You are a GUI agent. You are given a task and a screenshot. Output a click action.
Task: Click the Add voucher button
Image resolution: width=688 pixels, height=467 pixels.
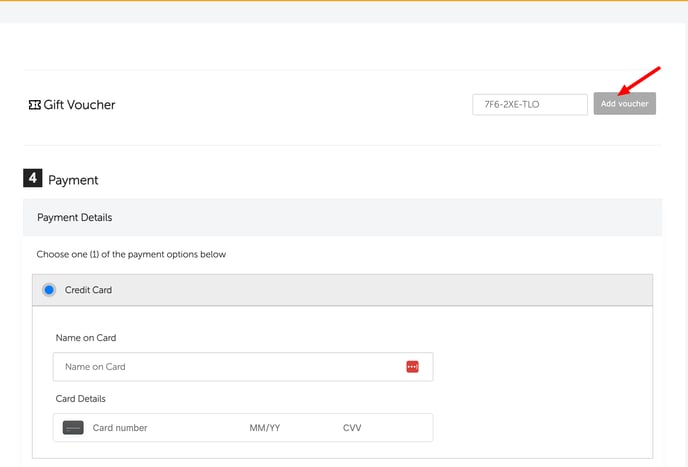(x=624, y=104)
